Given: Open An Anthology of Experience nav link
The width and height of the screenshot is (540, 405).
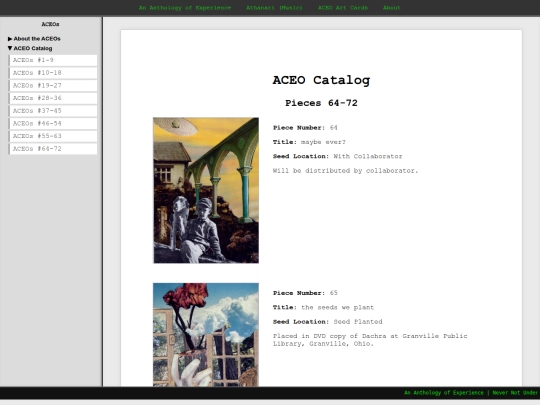Looking at the screenshot, I should (x=185, y=8).
